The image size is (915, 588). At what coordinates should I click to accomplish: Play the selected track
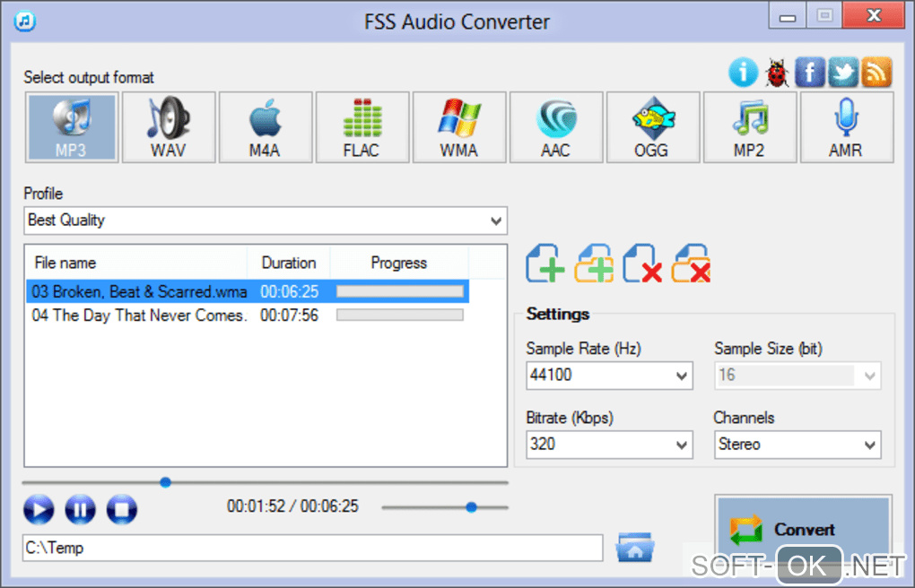coord(39,509)
